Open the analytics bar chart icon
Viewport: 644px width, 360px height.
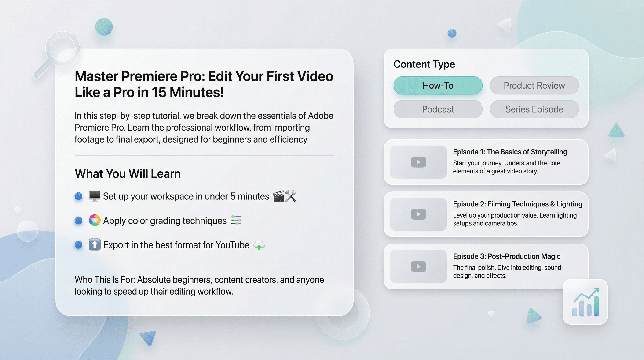585,302
